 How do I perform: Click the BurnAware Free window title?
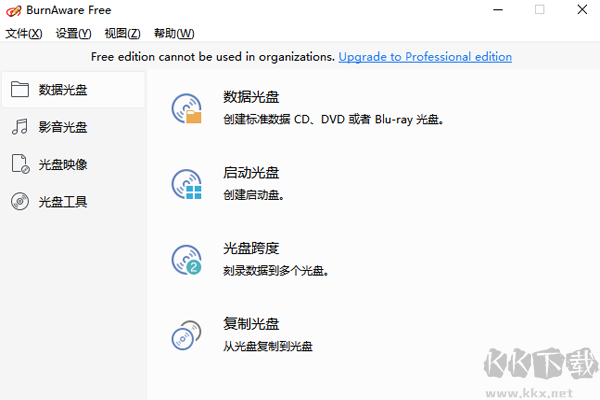pyautogui.click(x=69, y=10)
